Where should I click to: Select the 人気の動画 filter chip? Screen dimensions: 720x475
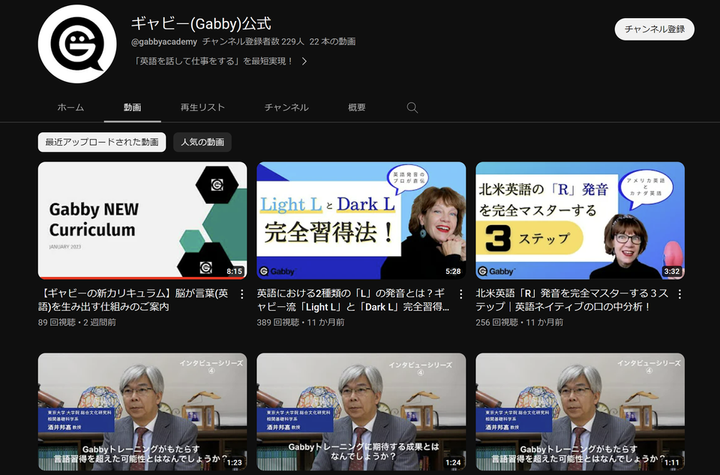point(202,142)
